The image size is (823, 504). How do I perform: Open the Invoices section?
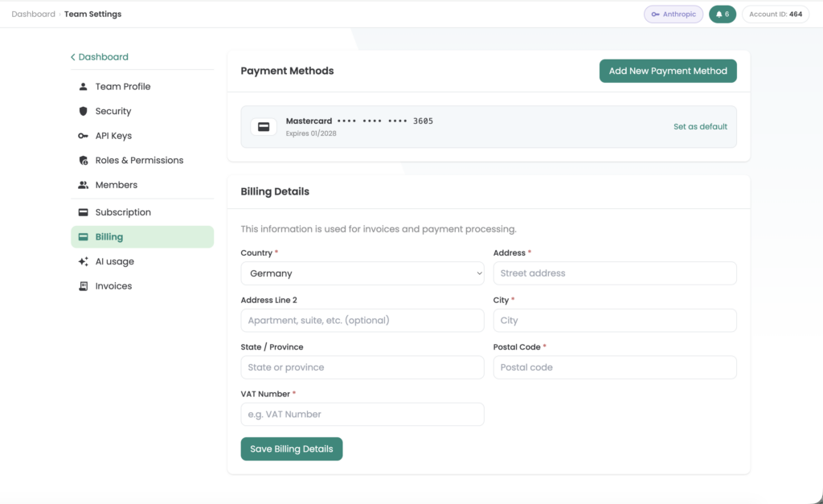142,286
